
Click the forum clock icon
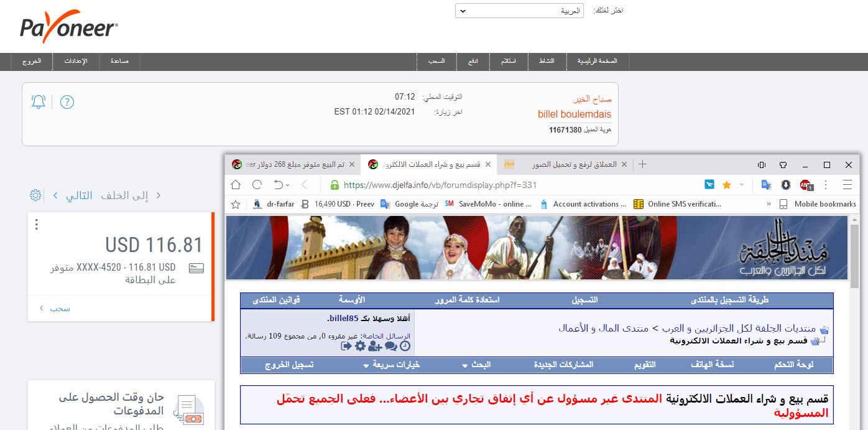405,346
